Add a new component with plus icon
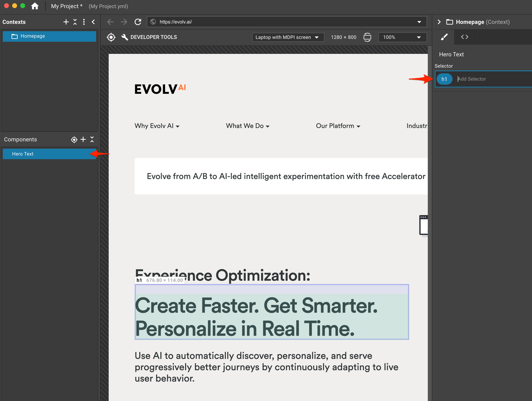The height and width of the screenshot is (401, 532). coord(83,139)
